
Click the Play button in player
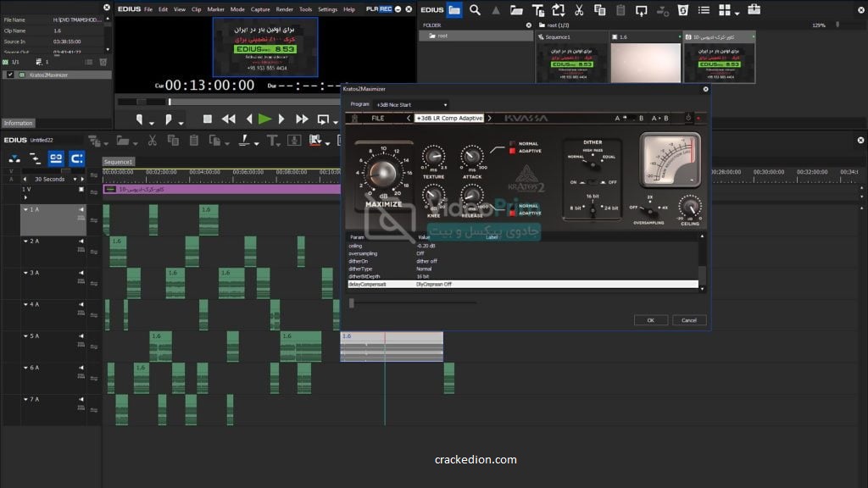pos(264,119)
